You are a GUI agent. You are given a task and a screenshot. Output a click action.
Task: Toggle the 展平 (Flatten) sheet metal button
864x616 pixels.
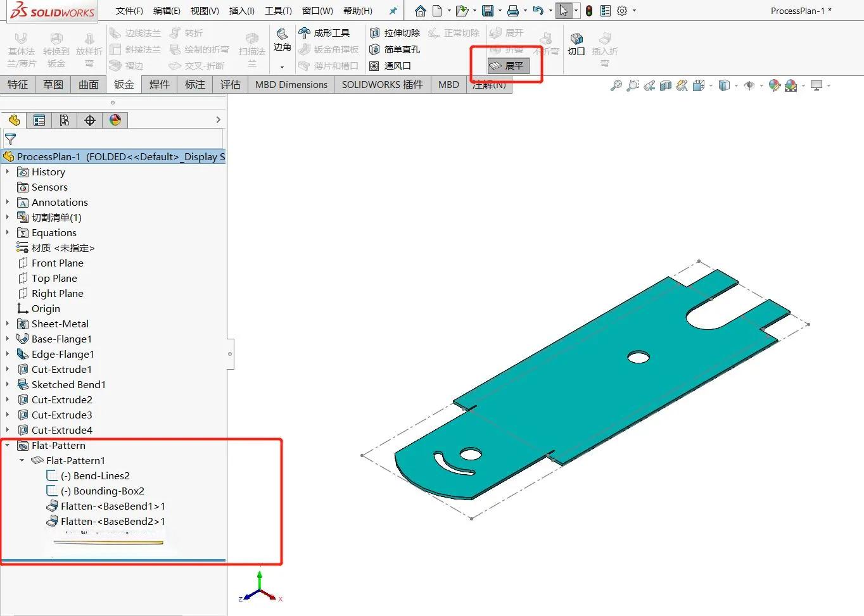click(x=508, y=66)
